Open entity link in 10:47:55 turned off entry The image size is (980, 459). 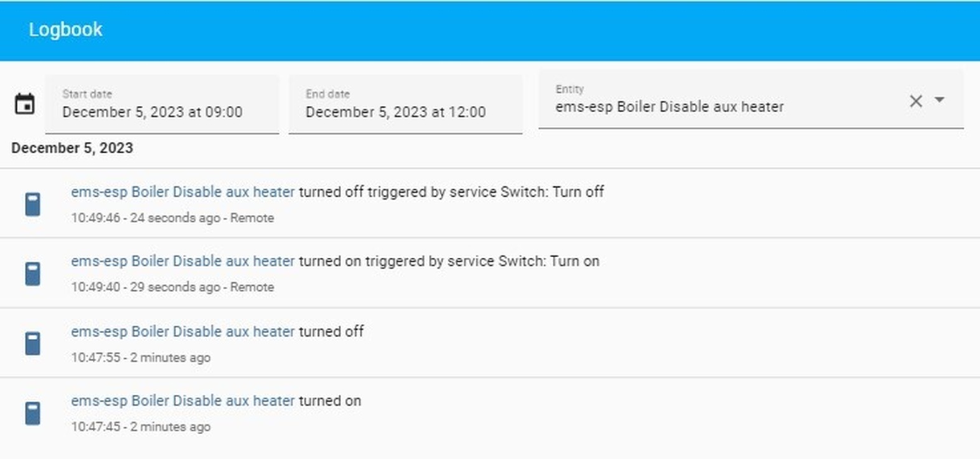click(x=182, y=331)
